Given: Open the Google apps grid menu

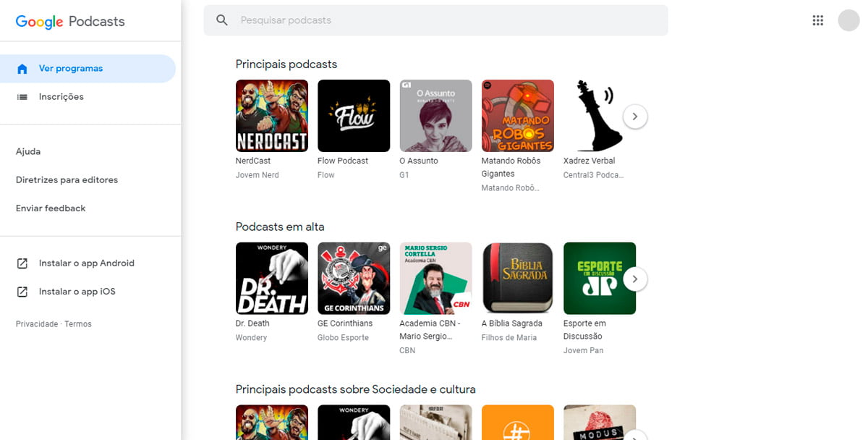Looking at the screenshot, I should tap(817, 20).
